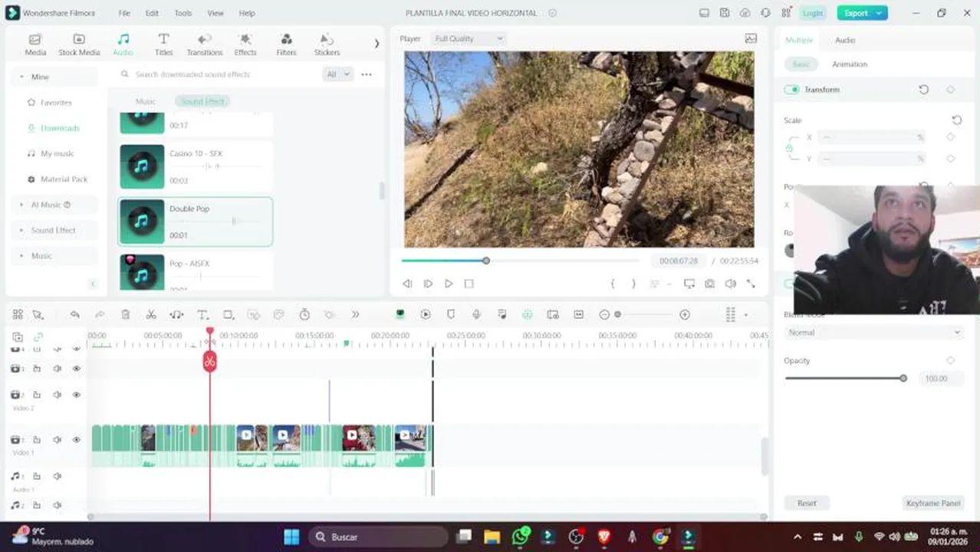The height and width of the screenshot is (552, 980).
Task: Select the crop tool in timeline toolbar
Action: pyautogui.click(x=228, y=315)
